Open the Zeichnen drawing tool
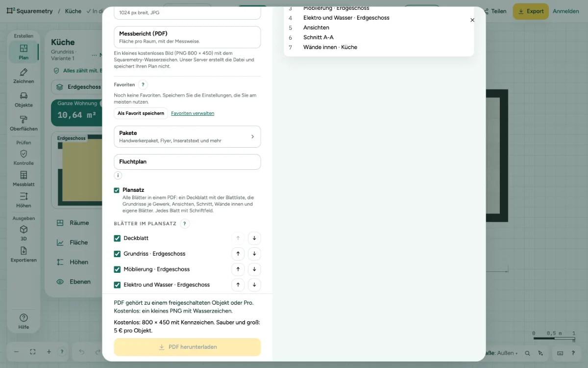Viewport: 588px width, 368px height. click(24, 76)
